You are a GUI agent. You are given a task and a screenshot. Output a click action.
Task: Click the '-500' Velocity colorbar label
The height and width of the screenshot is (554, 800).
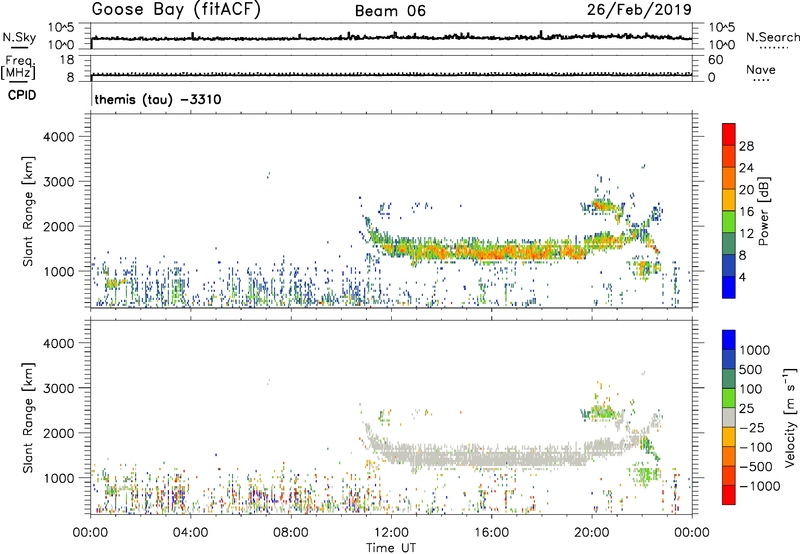pyautogui.click(x=755, y=467)
